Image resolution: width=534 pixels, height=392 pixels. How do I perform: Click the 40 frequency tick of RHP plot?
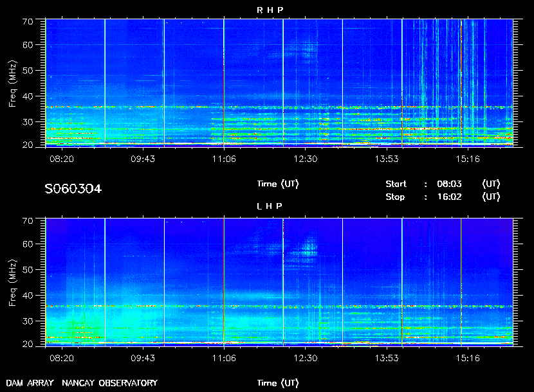pyautogui.click(x=28, y=96)
